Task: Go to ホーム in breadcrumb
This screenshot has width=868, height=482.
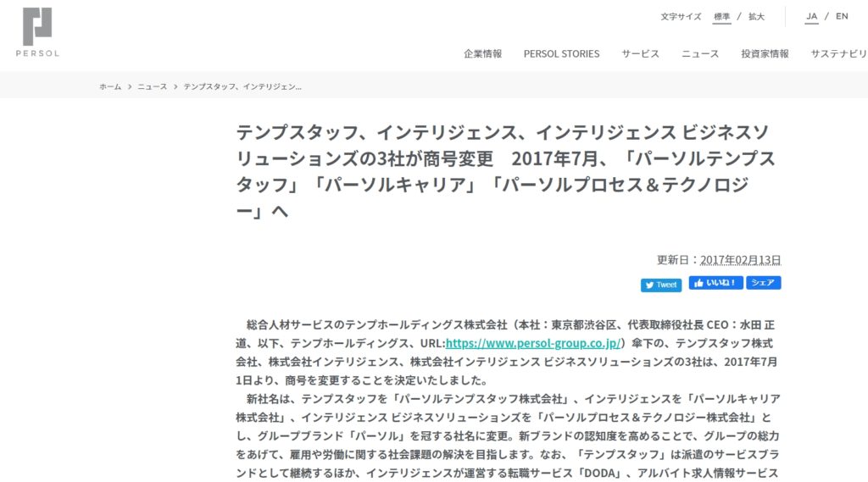Action: click(x=110, y=86)
